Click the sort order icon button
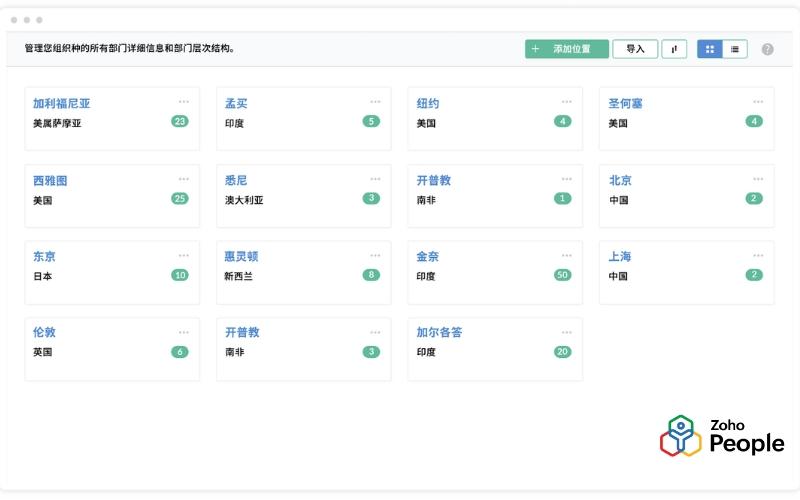This screenshot has height=500, width=800. [674, 49]
